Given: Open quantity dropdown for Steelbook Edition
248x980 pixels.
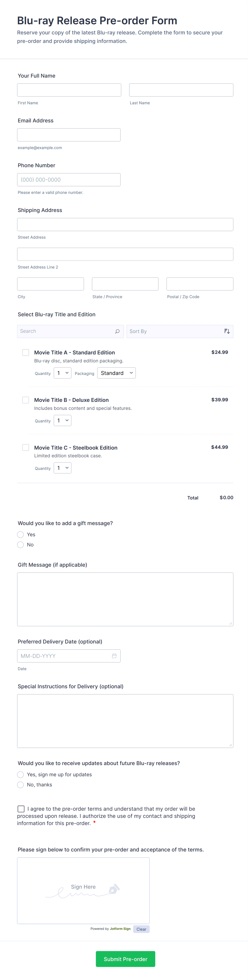Looking at the screenshot, I should (62, 468).
